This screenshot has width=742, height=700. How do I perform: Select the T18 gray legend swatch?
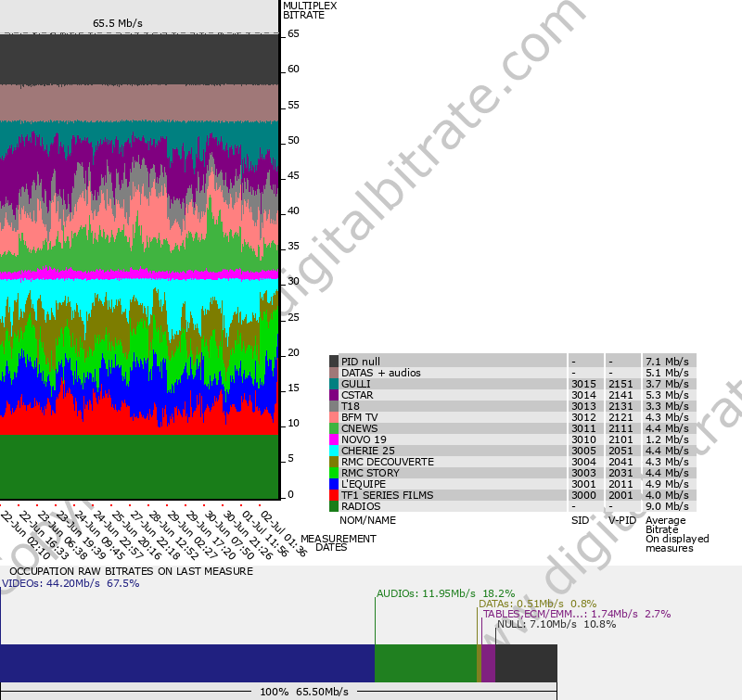point(334,406)
